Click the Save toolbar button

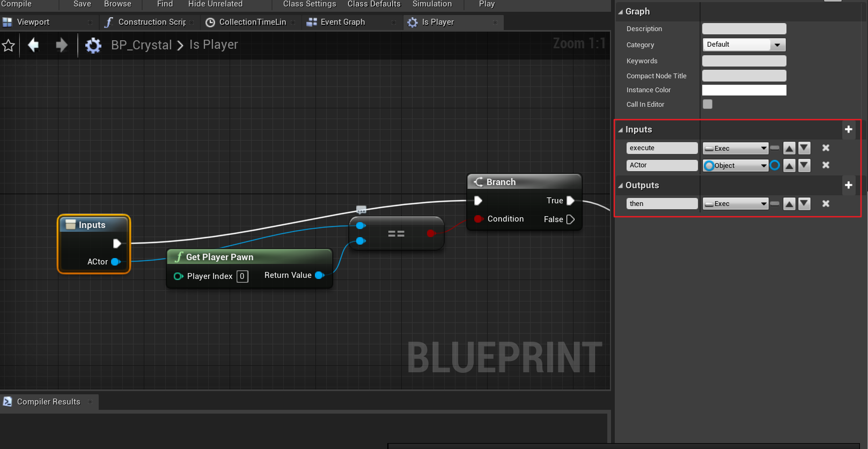point(82,4)
